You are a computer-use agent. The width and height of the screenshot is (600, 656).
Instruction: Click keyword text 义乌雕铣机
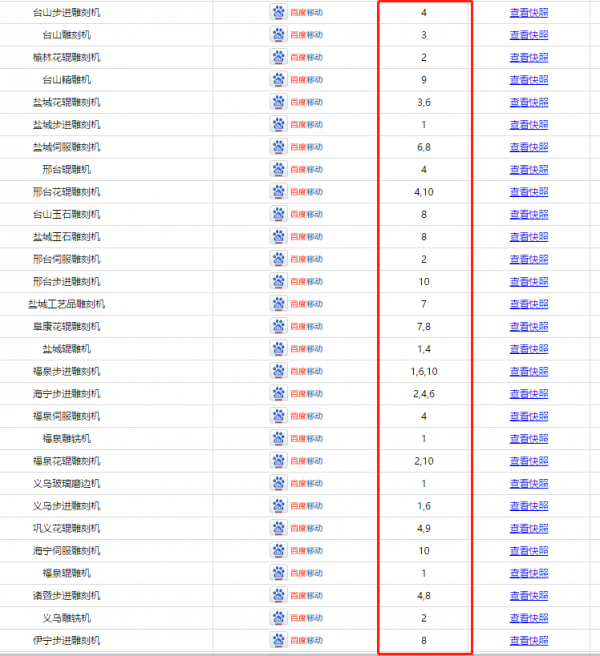pyautogui.click(x=67, y=618)
